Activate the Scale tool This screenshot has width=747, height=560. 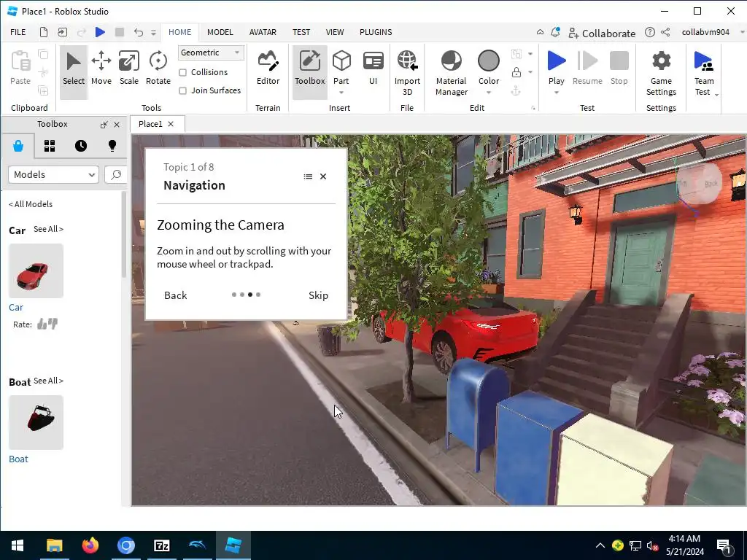click(128, 69)
